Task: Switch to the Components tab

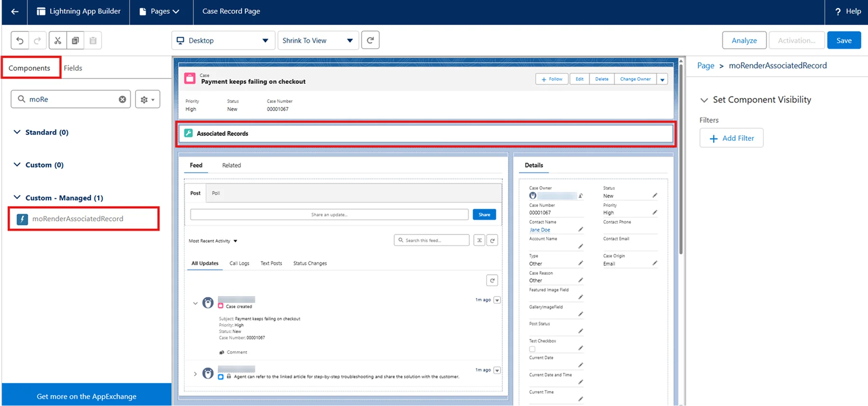Action: point(29,68)
